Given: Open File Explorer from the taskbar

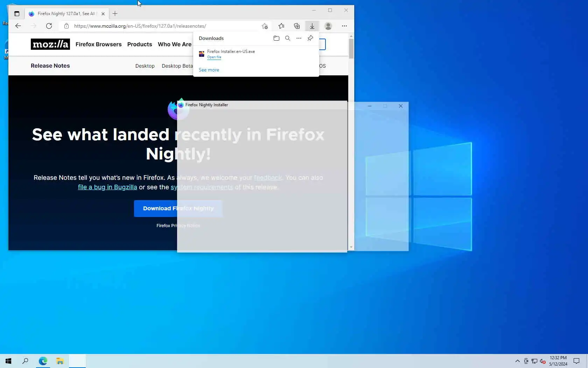Looking at the screenshot, I should 60,361.
